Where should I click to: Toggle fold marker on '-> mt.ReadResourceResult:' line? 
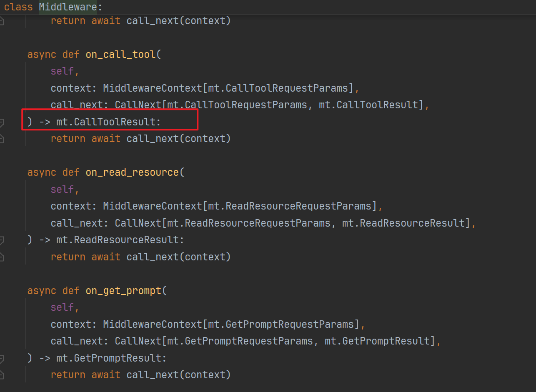(x=2, y=240)
